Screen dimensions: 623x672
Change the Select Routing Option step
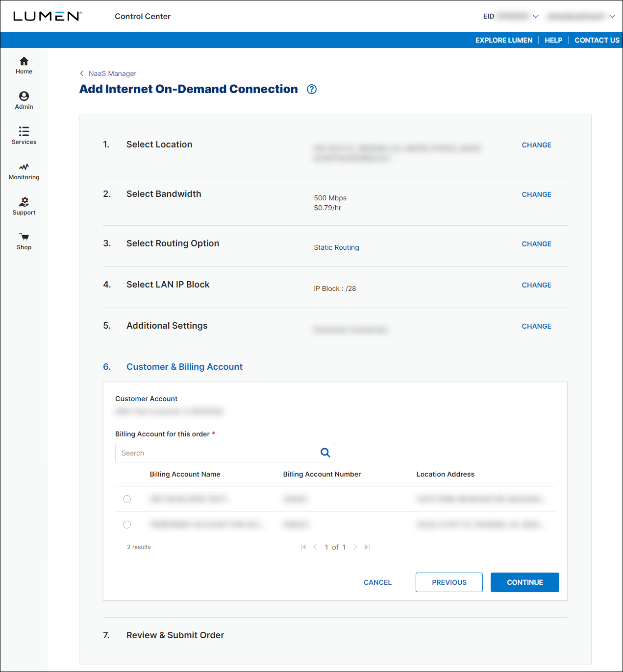tap(537, 244)
